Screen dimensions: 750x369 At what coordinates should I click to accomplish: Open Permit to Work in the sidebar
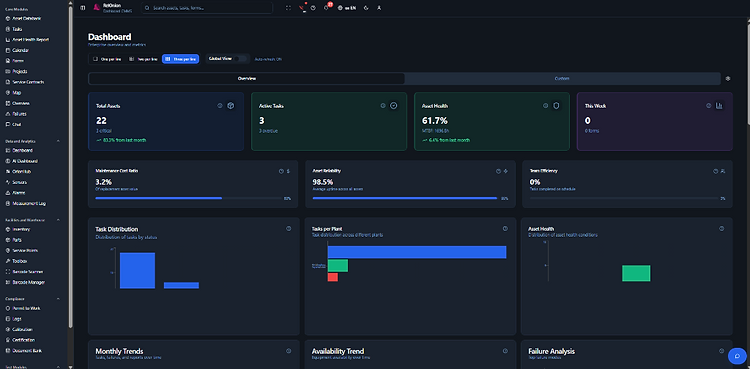click(x=23, y=308)
